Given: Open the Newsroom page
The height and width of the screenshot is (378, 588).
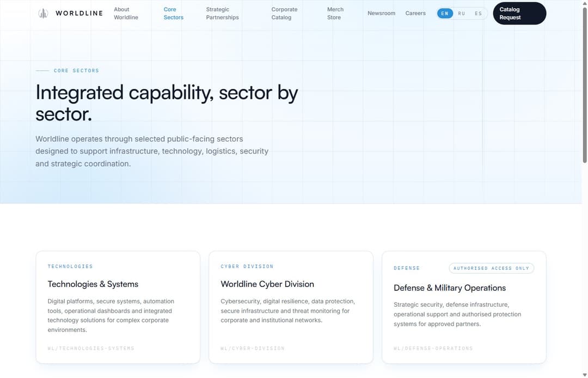Looking at the screenshot, I should [x=381, y=13].
